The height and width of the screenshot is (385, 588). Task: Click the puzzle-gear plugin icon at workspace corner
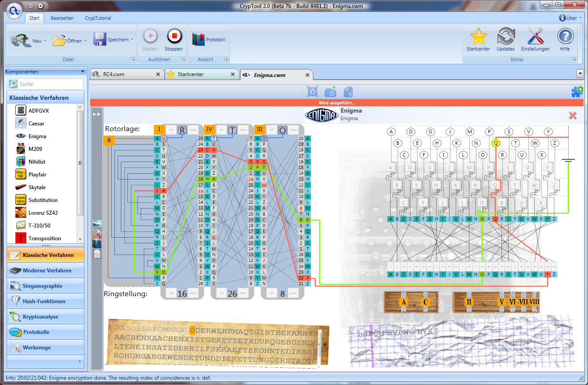coord(577,91)
